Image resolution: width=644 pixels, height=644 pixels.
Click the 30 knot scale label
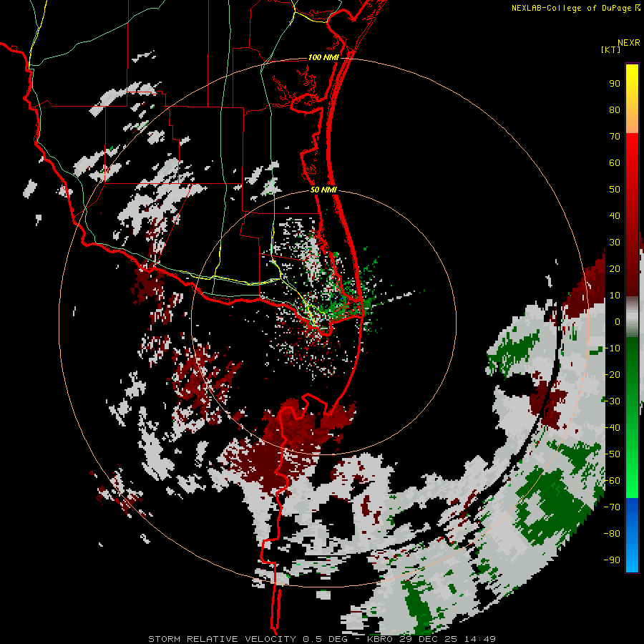tap(615, 243)
